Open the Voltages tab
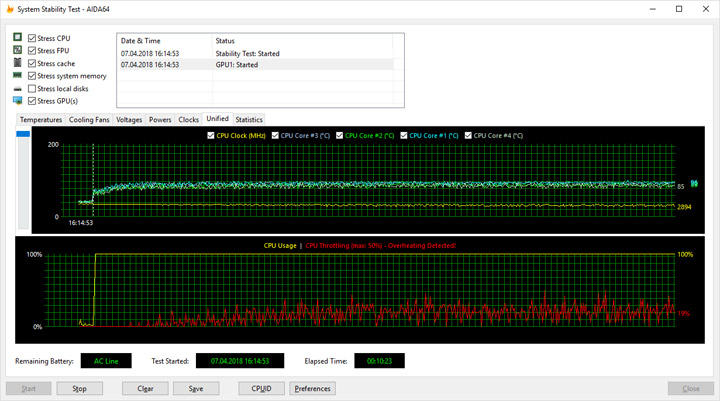720x401 pixels. (129, 119)
